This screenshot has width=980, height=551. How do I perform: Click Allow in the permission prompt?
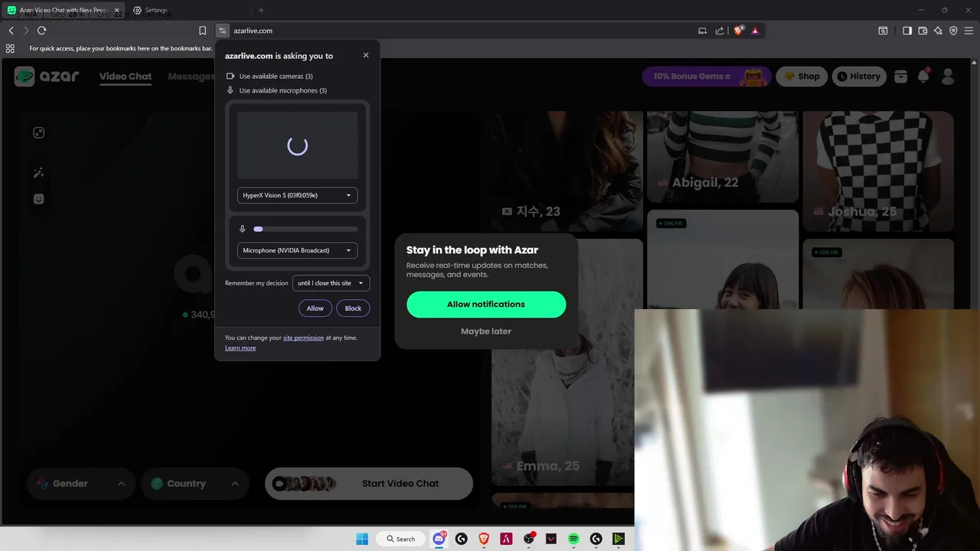click(315, 308)
